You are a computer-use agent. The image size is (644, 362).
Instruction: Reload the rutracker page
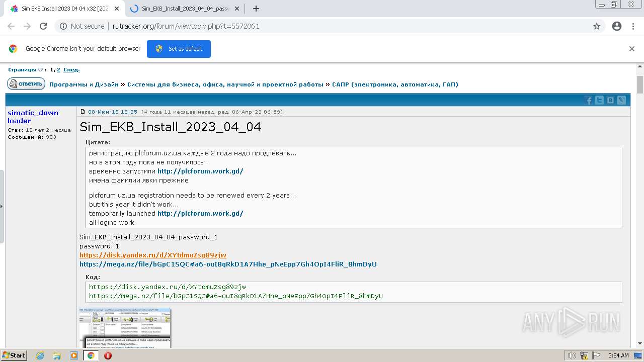click(43, 26)
